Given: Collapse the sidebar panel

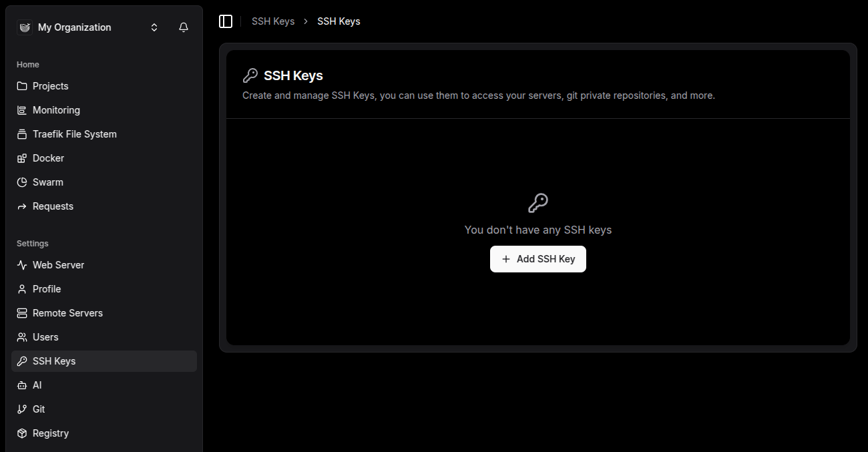Looking at the screenshot, I should 226,21.
